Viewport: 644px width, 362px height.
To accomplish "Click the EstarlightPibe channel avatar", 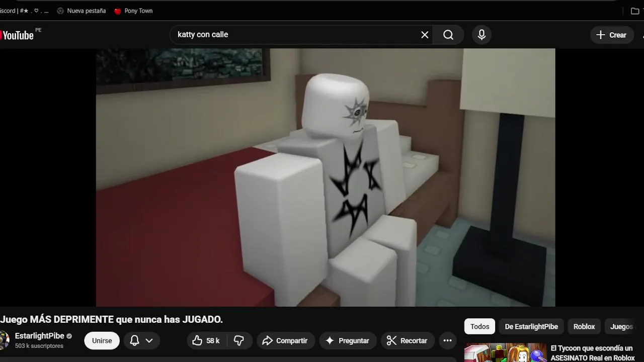I will [x=4, y=340].
